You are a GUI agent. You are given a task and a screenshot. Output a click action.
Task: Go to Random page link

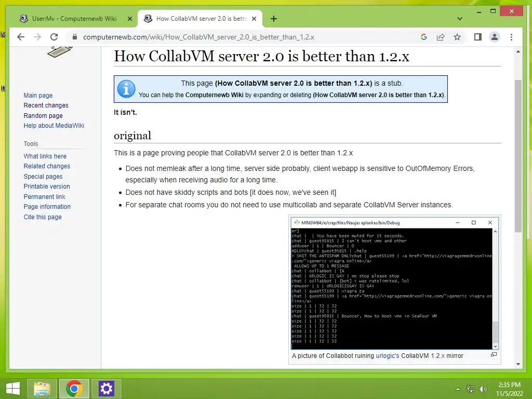tap(43, 115)
